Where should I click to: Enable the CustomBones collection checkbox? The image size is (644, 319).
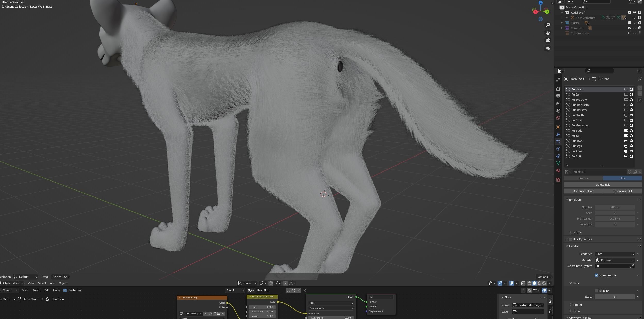click(630, 33)
